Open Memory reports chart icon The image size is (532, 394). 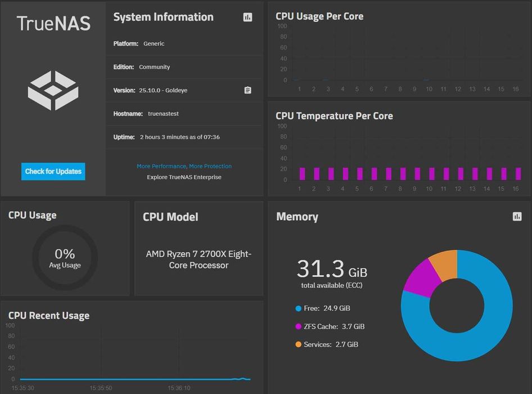(x=517, y=216)
